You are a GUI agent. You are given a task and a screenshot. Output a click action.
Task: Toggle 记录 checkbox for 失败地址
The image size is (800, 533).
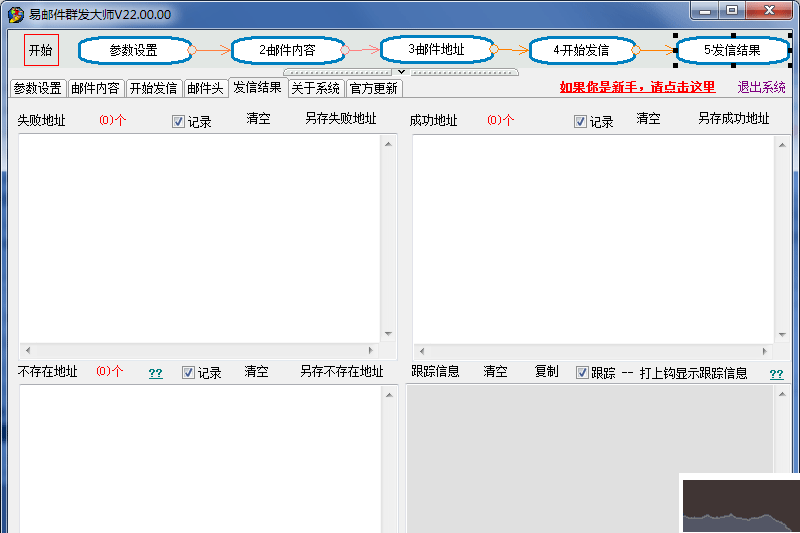coord(179,122)
